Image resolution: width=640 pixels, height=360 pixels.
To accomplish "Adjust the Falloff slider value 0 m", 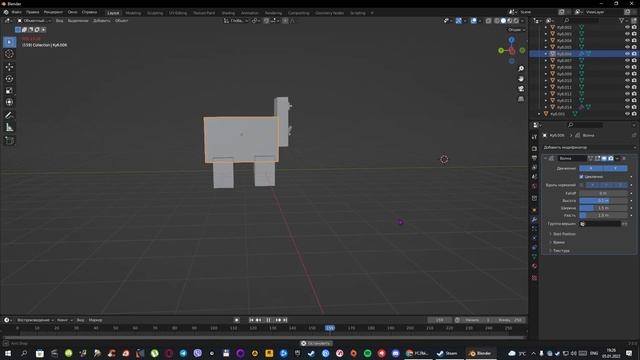I will click(x=603, y=193).
